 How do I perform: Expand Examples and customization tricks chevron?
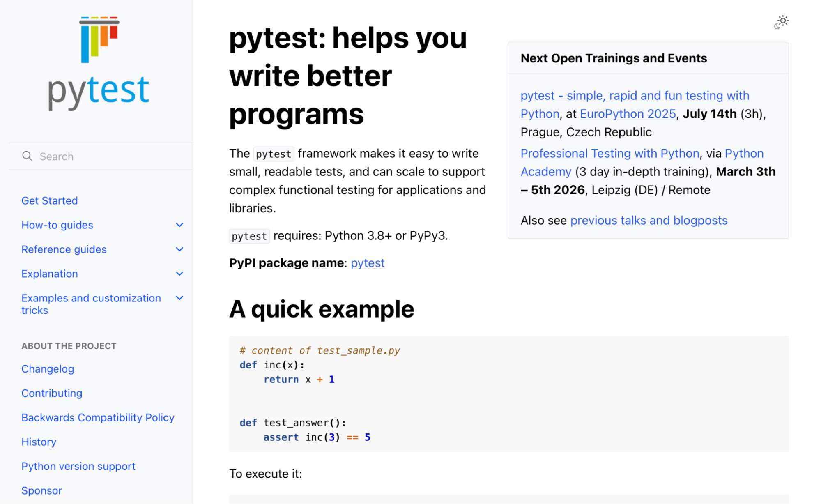179,298
